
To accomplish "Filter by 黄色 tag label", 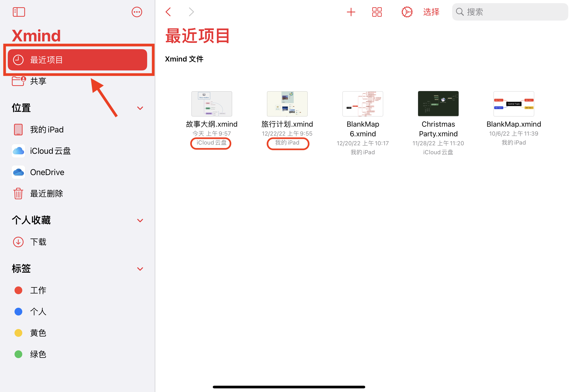I will coord(38,333).
